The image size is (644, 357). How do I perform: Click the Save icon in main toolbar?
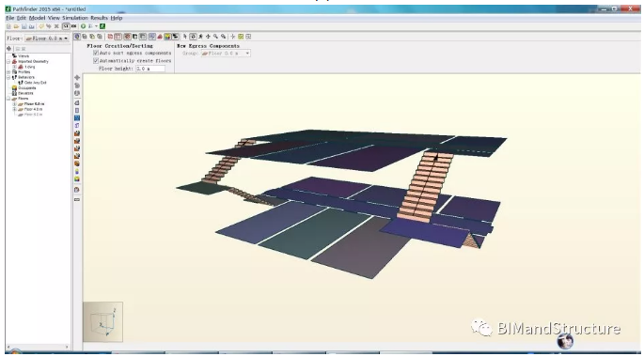click(24, 26)
